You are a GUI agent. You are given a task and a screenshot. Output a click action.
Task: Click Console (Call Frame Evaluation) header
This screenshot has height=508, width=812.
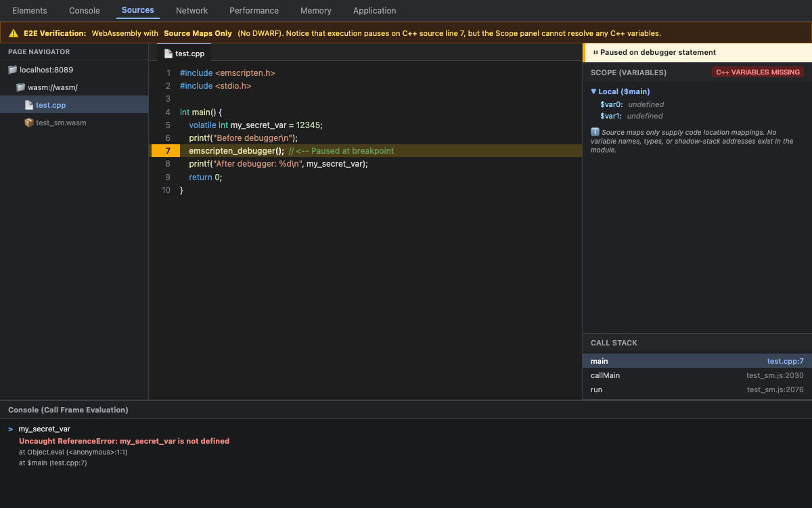[68, 410]
